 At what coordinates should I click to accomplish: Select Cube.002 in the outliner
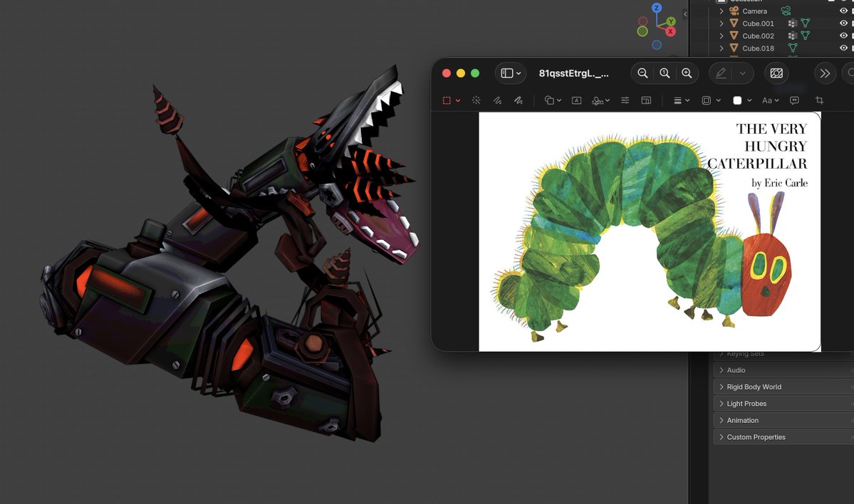(758, 36)
